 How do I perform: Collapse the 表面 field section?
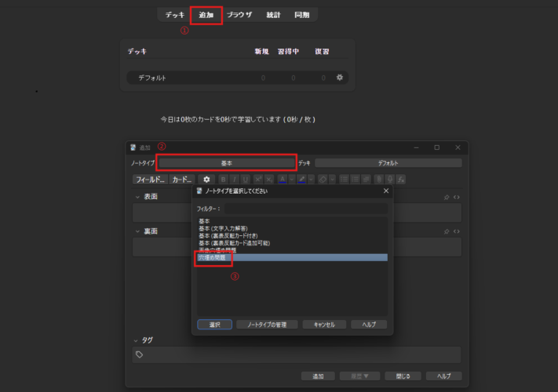click(x=137, y=197)
